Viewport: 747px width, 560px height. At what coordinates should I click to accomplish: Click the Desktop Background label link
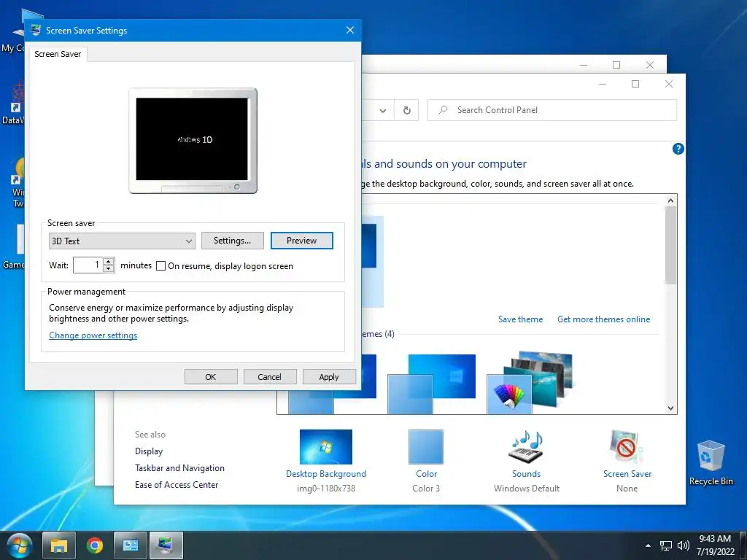coord(326,474)
